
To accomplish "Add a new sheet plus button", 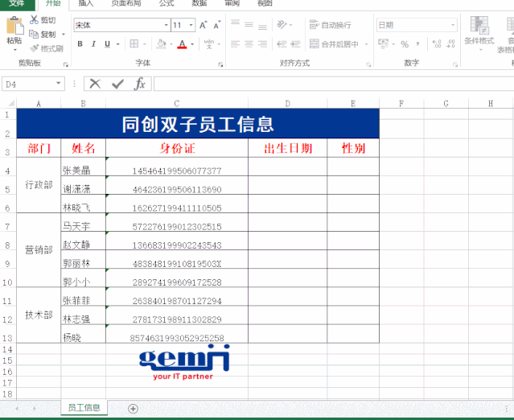I will point(133,409).
